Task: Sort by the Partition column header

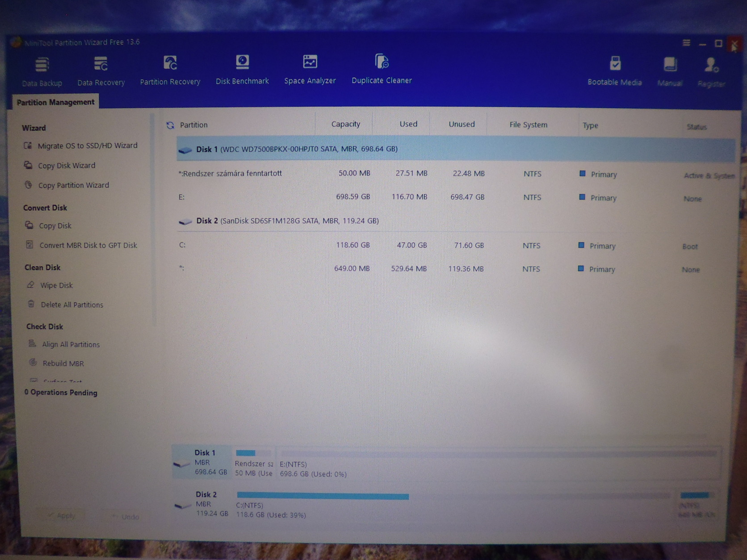Action: (x=194, y=125)
